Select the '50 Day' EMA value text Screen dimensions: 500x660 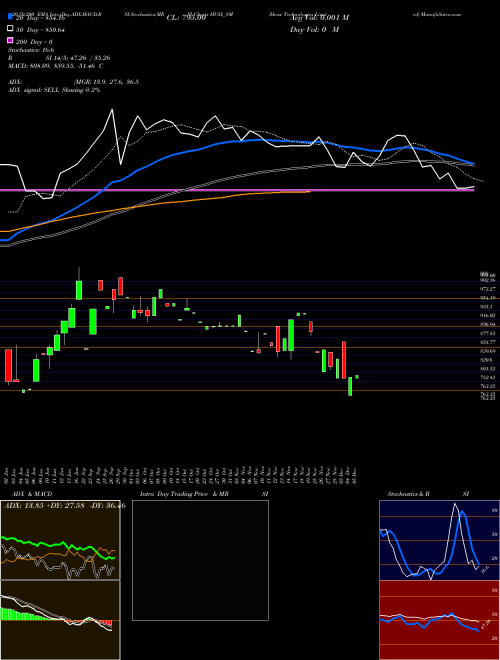(x=40, y=30)
